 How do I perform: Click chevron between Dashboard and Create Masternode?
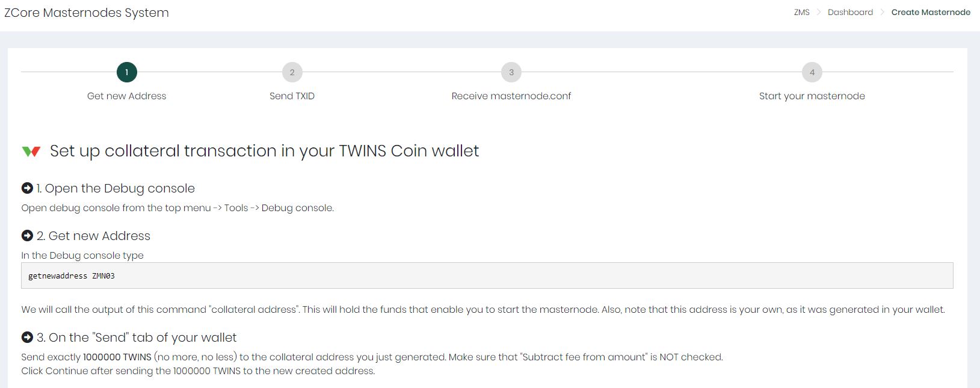(883, 12)
